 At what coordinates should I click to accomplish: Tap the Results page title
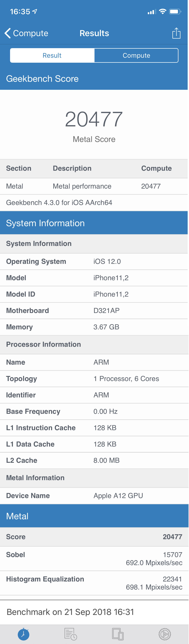tap(94, 33)
